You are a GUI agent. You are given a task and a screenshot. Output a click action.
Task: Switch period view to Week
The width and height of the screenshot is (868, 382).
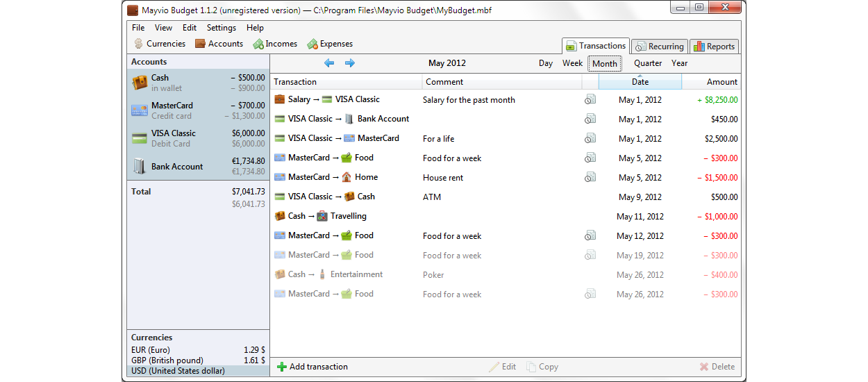click(572, 63)
